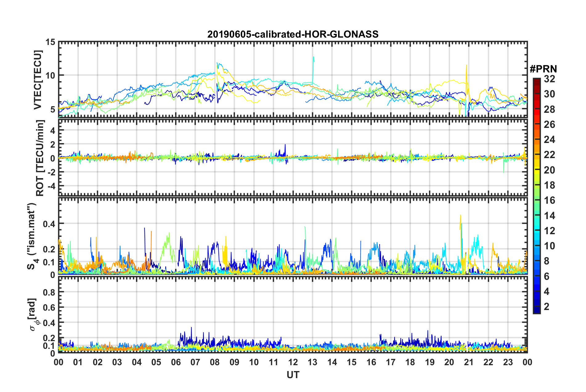Select the VTEC axis tick label "5"
This screenshot has height=392, width=586.
(53, 109)
